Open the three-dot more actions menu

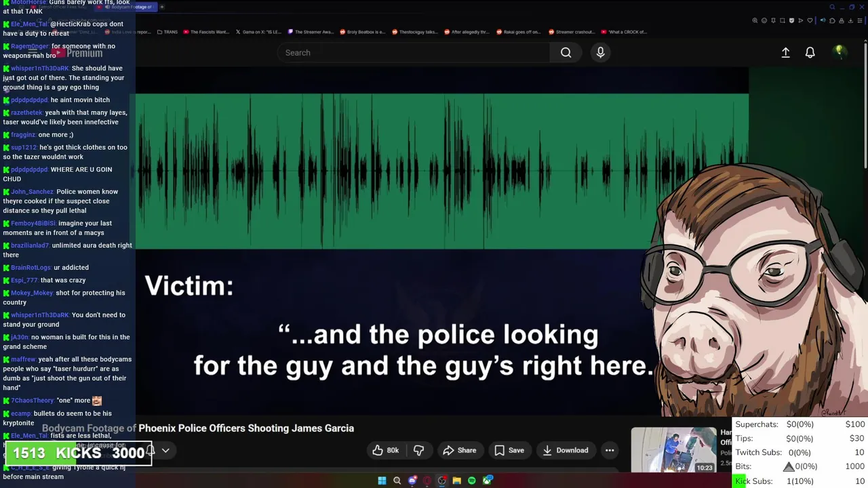coord(610,450)
